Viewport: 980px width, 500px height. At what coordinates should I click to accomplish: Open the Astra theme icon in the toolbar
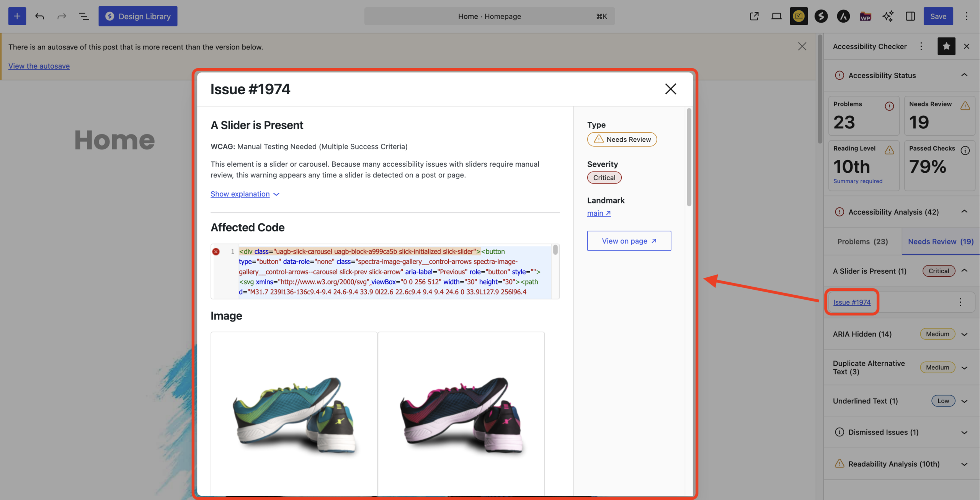click(x=843, y=16)
